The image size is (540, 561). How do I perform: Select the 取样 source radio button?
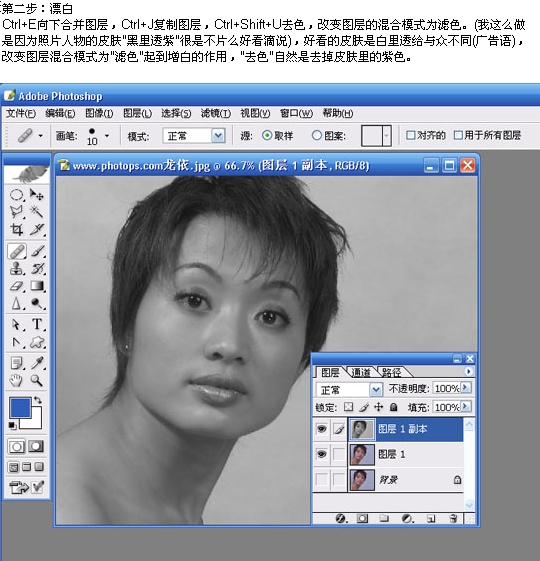tap(267, 136)
